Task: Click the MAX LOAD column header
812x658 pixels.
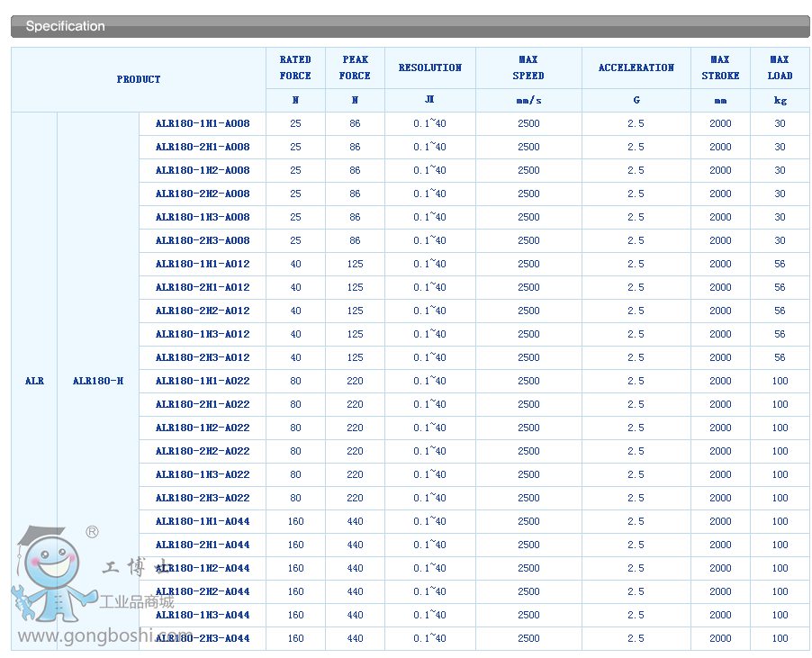Action: pos(780,68)
